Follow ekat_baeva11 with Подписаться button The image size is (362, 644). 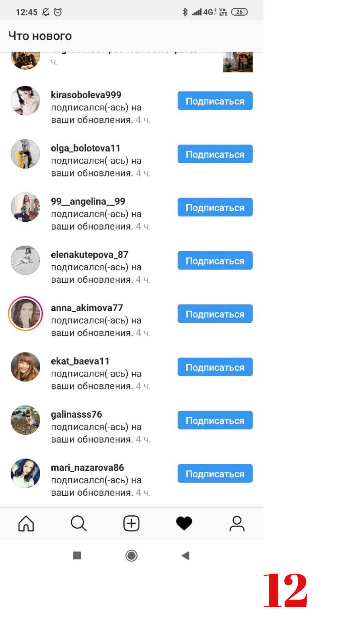click(215, 367)
